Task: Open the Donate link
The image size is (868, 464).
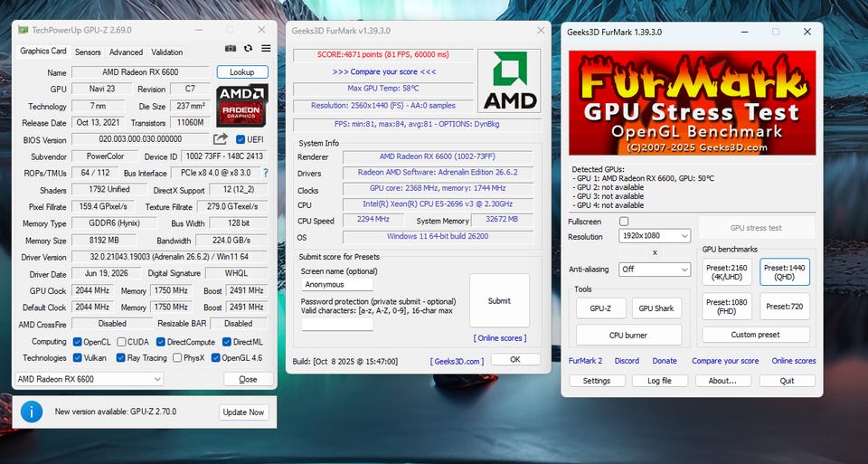Action: click(x=665, y=361)
